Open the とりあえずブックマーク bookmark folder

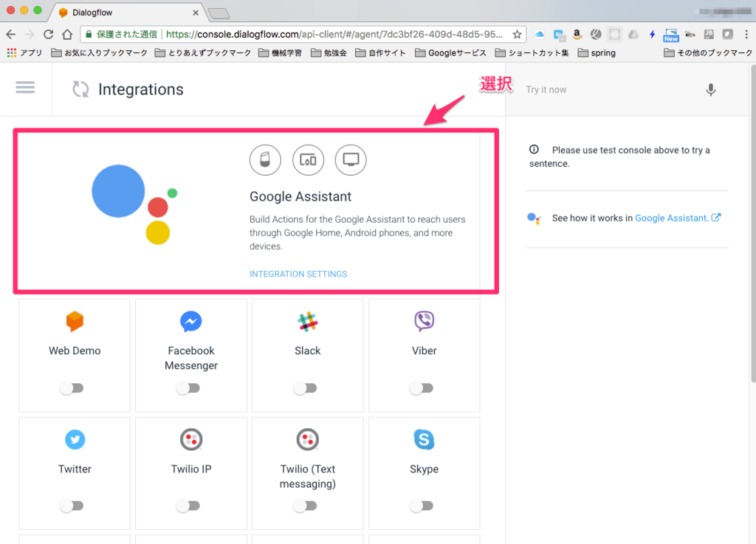(203, 52)
